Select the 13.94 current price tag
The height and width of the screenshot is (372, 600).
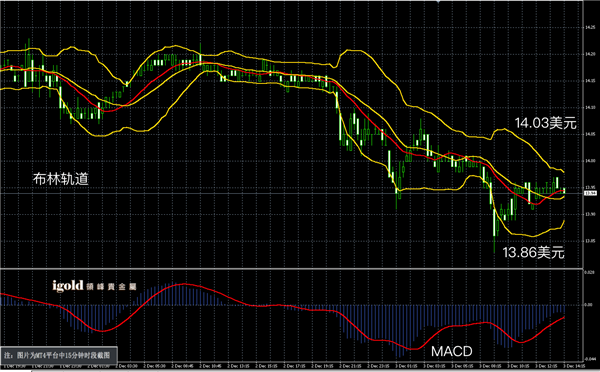[x=591, y=193]
